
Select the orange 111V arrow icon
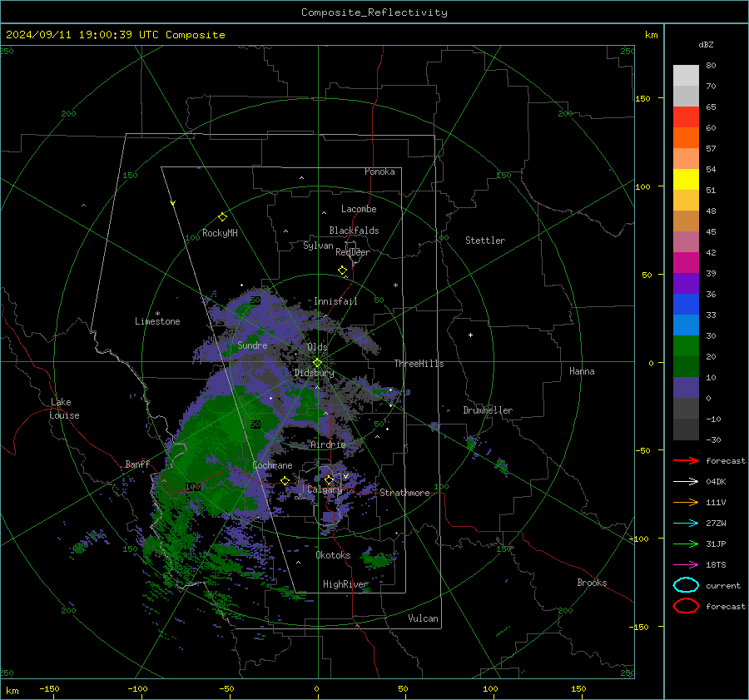click(686, 502)
